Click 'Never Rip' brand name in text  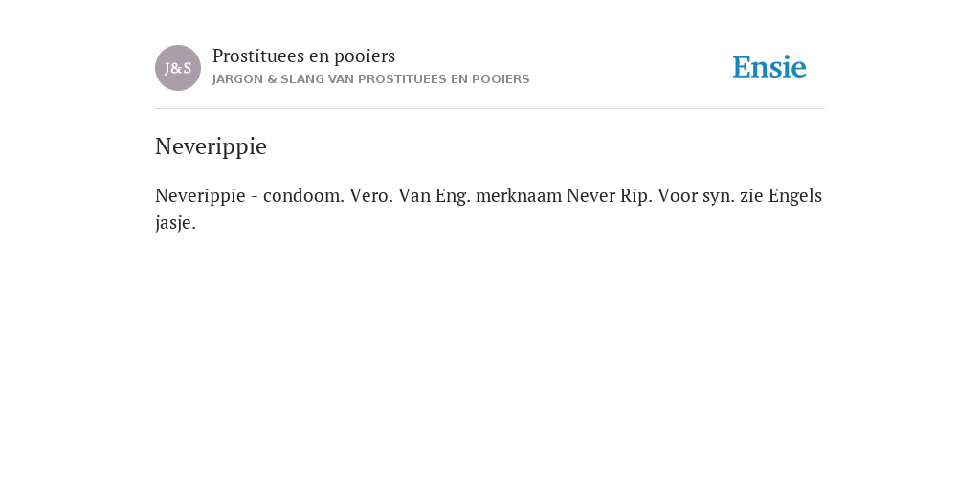point(610,195)
